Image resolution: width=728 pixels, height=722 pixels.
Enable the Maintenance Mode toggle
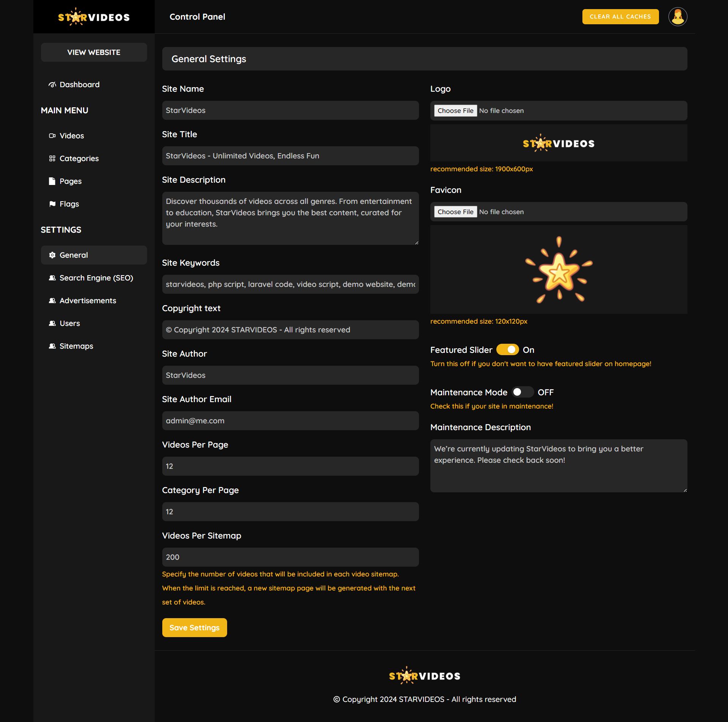522,392
